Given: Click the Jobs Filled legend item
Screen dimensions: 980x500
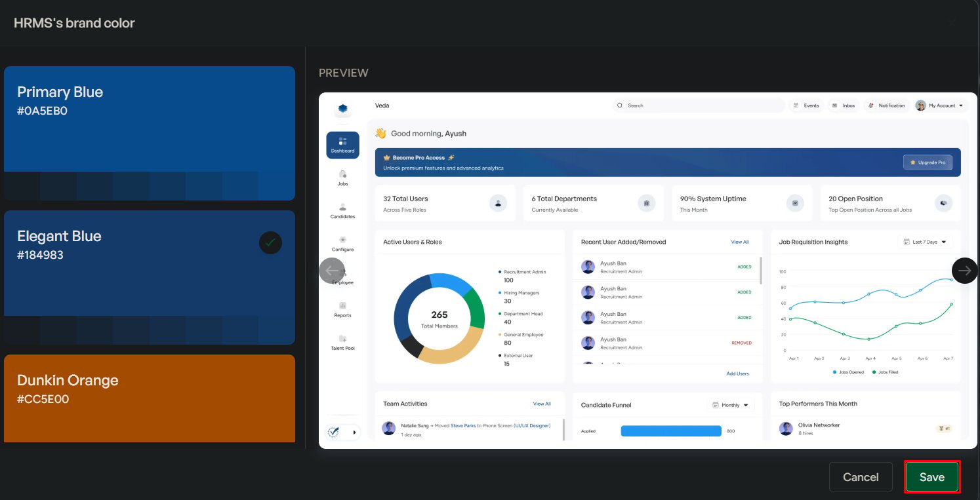Looking at the screenshot, I should tap(885, 372).
